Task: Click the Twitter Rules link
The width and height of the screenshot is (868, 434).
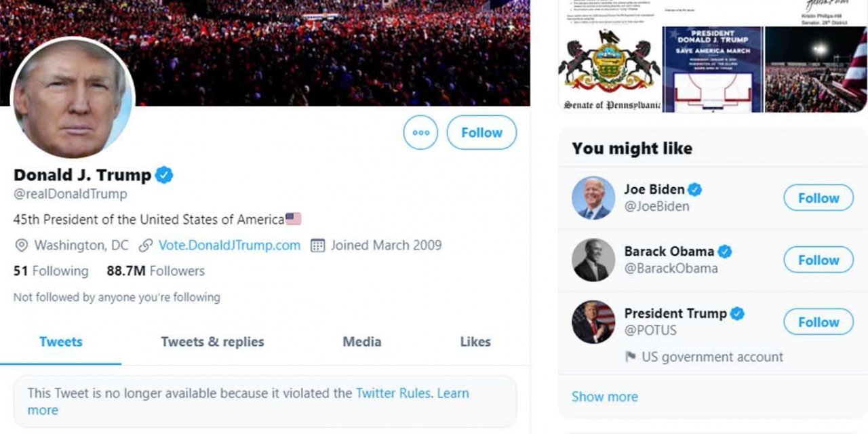Action: (x=393, y=393)
